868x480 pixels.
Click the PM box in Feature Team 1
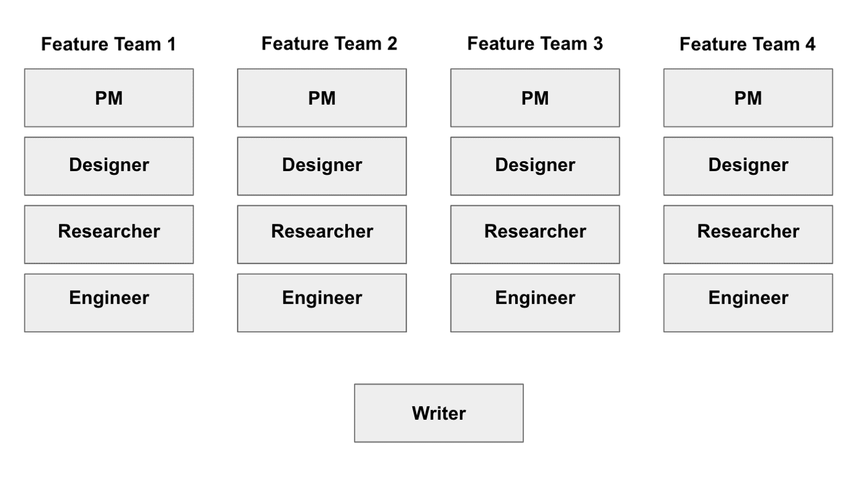click(x=108, y=98)
